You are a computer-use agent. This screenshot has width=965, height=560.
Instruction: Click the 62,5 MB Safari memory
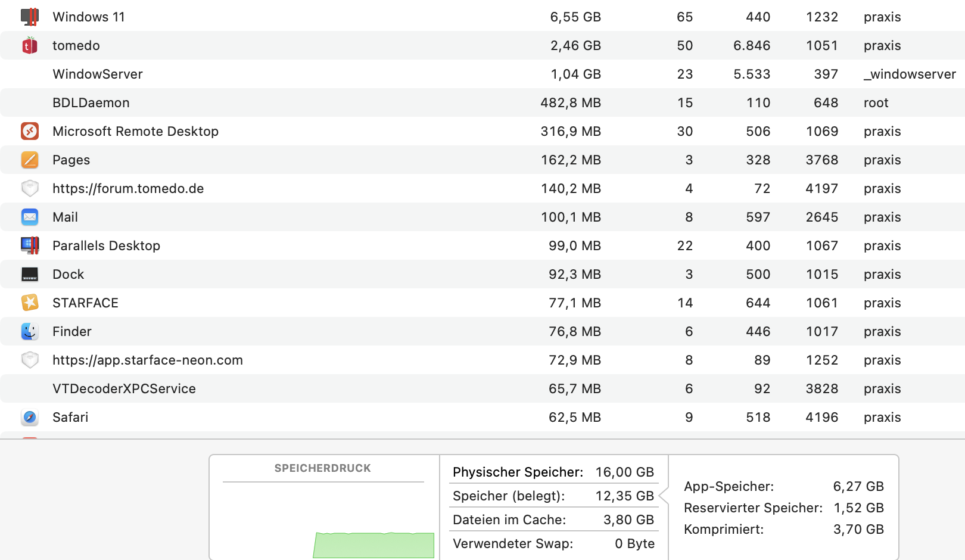575,417
